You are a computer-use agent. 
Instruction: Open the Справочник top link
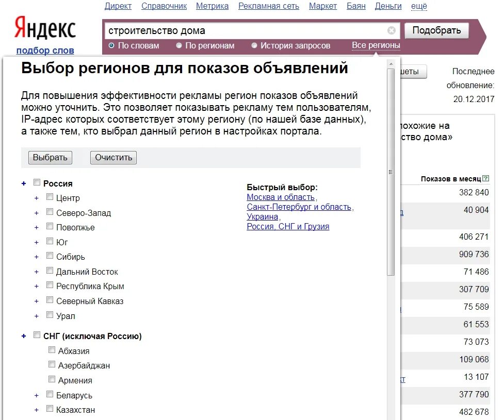pyautogui.click(x=164, y=6)
